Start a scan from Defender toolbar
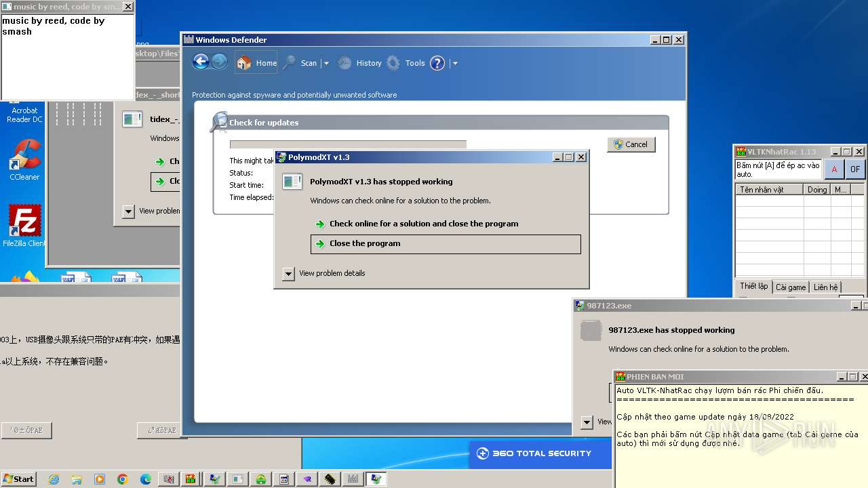868x488 pixels. click(x=300, y=63)
